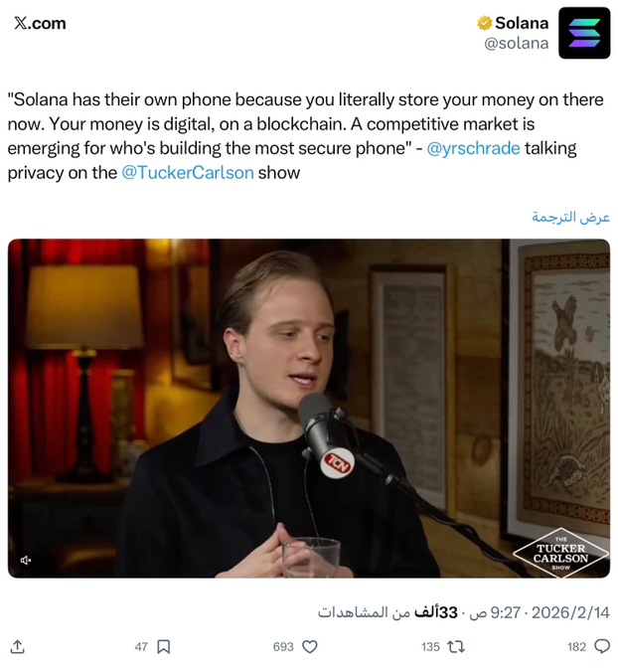Open the @yrschrade mention link
Screen dimensions: 618x672
point(473,148)
